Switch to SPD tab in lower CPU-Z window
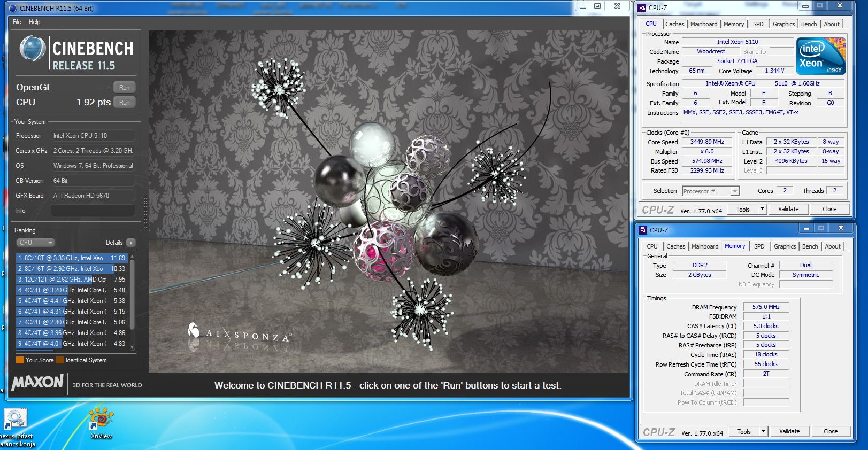The image size is (868, 450). coord(759,246)
